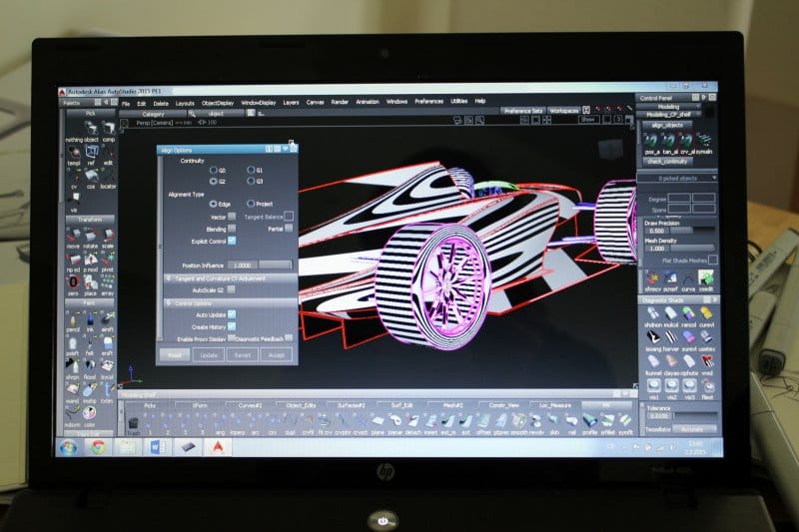The height and width of the screenshot is (532, 799).
Task: Toggle the Explicit Control checkbox
Action: [x=232, y=241]
